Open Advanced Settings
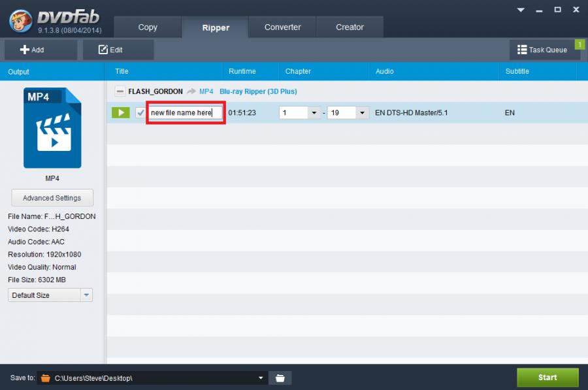 (x=52, y=198)
